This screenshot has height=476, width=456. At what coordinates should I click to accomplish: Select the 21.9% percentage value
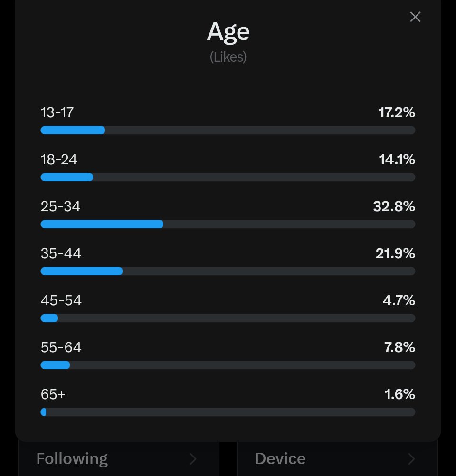click(x=395, y=253)
